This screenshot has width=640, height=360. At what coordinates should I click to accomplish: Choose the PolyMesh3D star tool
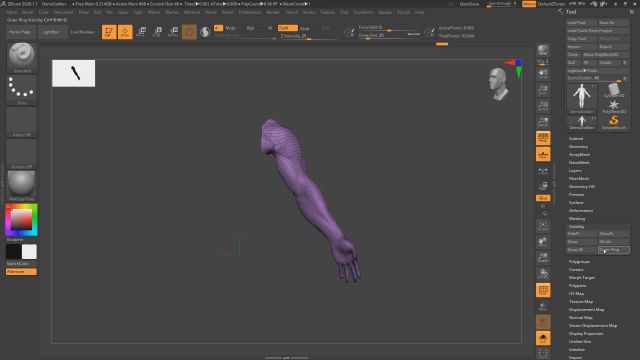(x=614, y=107)
